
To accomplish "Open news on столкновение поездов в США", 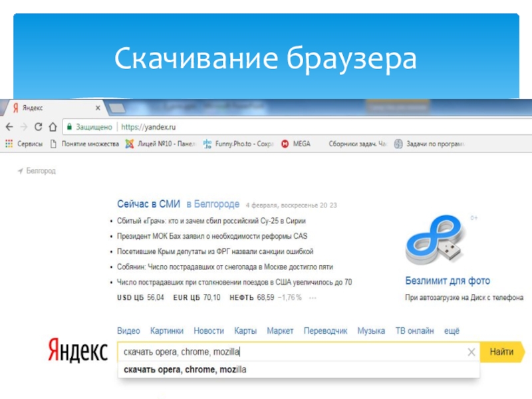I will pyautogui.click(x=235, y=282).
